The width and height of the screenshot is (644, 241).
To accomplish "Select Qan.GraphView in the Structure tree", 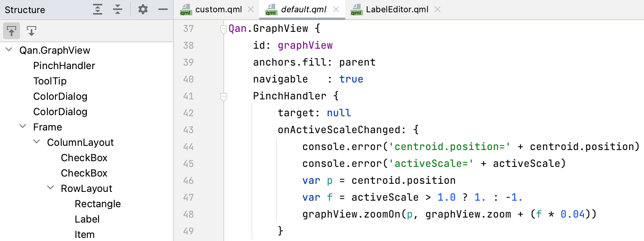I will [x=55, y=50].
